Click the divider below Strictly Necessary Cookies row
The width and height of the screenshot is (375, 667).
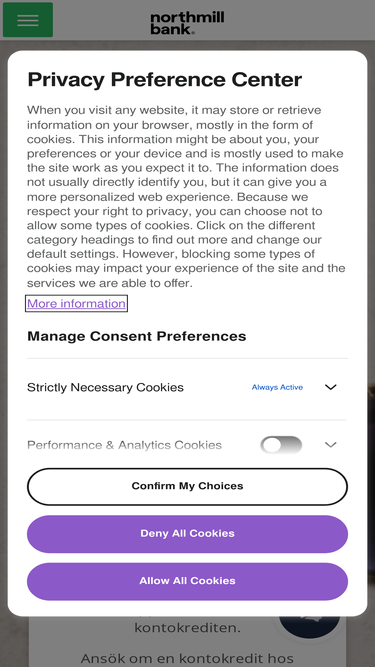click(188, 420)
